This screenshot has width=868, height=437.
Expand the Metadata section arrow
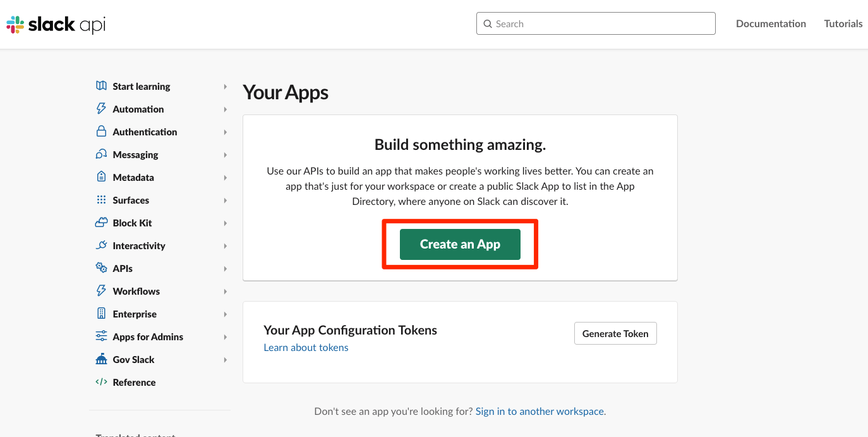pyautogui.click(x=225, y=178)
